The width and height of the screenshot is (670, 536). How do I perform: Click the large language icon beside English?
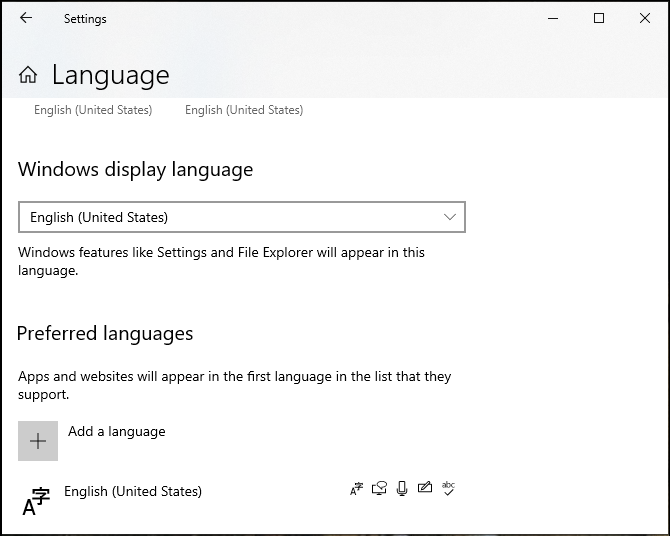(x=36, y=501)
